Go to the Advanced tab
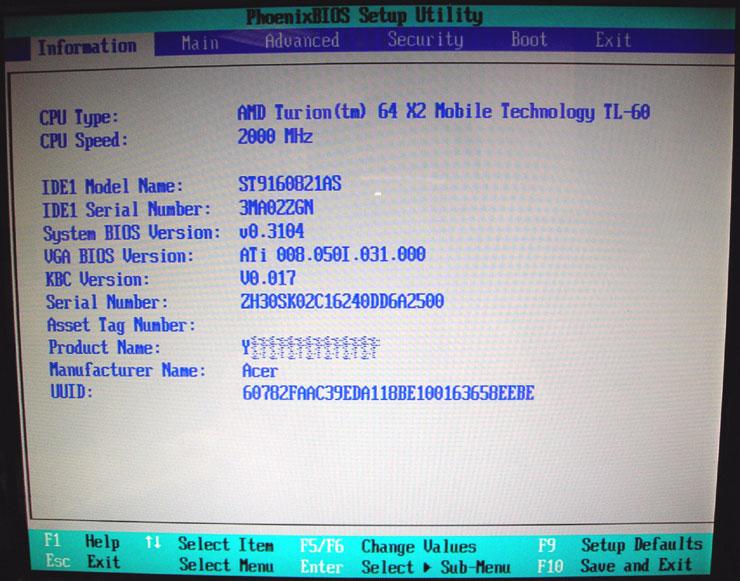The height and width of the screenshot is (581, 740). coord(302,41)
